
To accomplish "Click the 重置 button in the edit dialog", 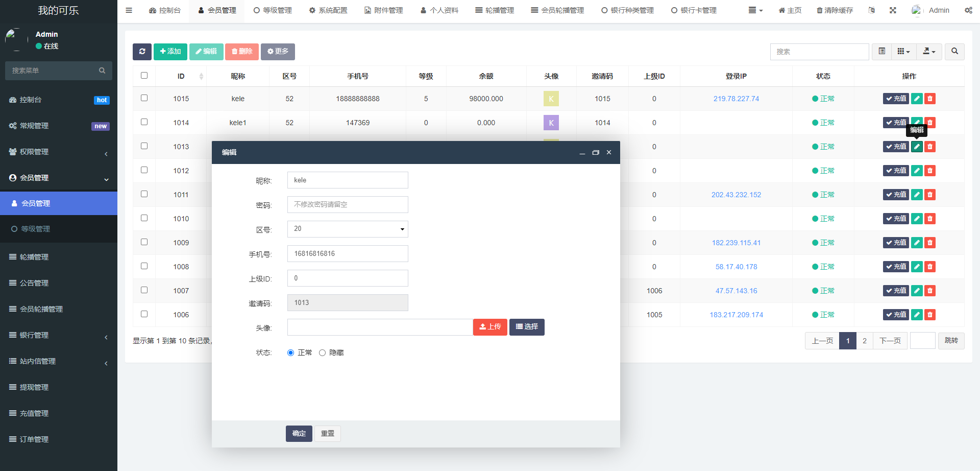I will [328, 434].
